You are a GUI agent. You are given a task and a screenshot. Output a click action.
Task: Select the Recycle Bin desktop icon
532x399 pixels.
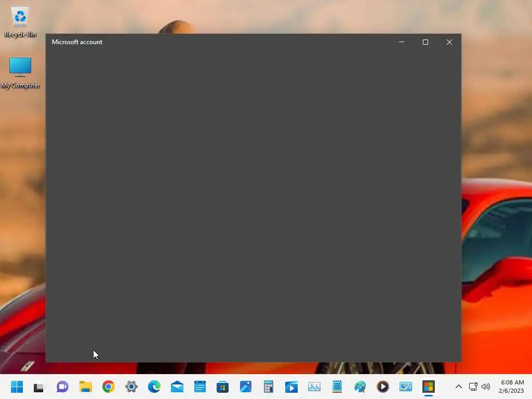click(x=20, y=22)
